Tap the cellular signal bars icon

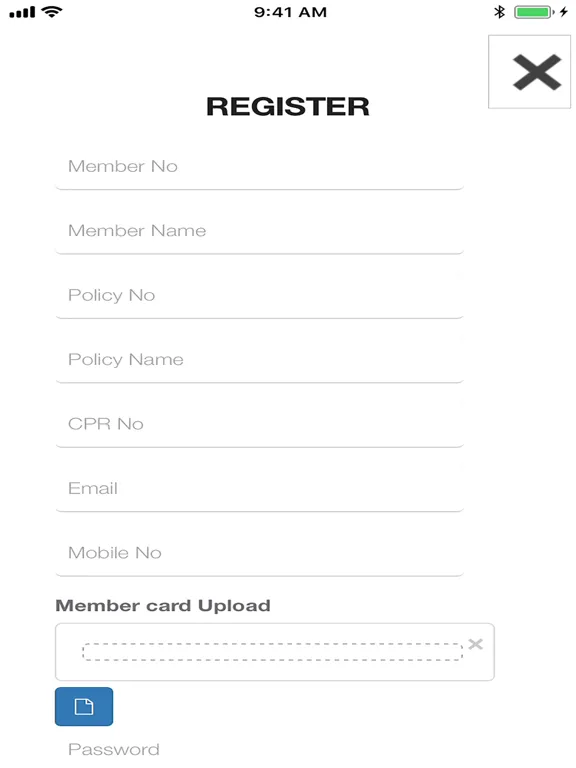(x=22, y=12)
